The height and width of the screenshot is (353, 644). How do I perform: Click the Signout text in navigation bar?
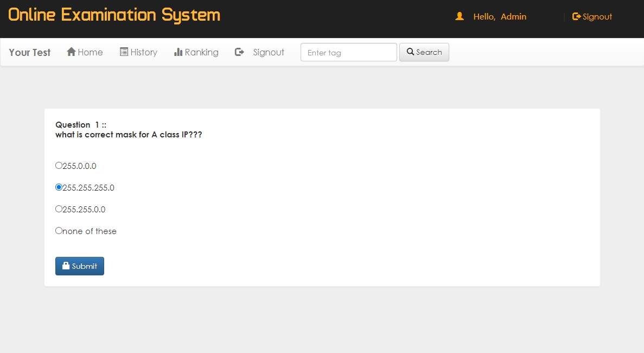(269, 52)
